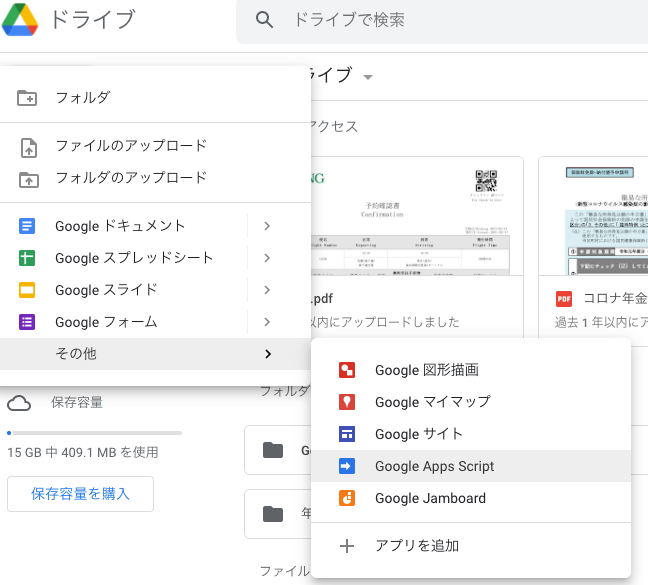Click the Google Drawings red icon

347,370
